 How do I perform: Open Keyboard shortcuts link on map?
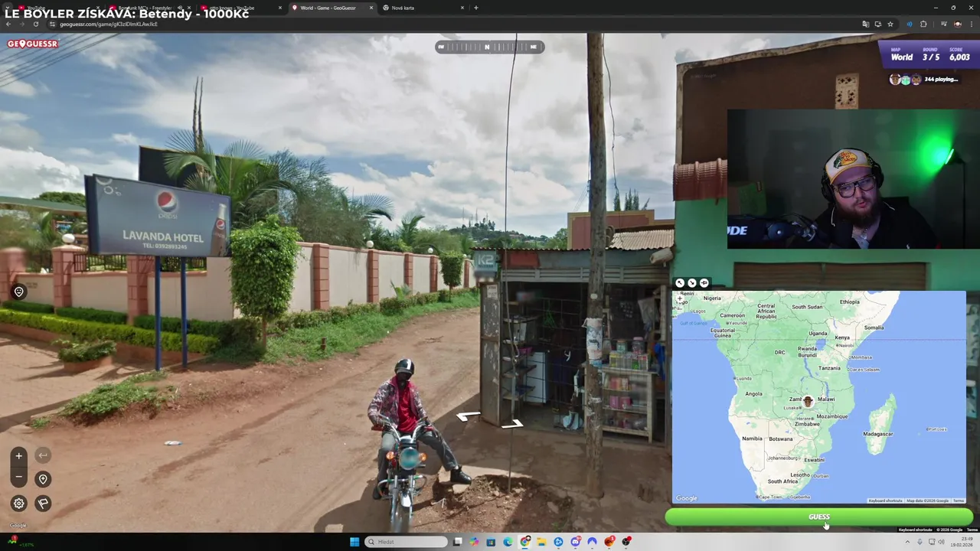click(885, 500)
